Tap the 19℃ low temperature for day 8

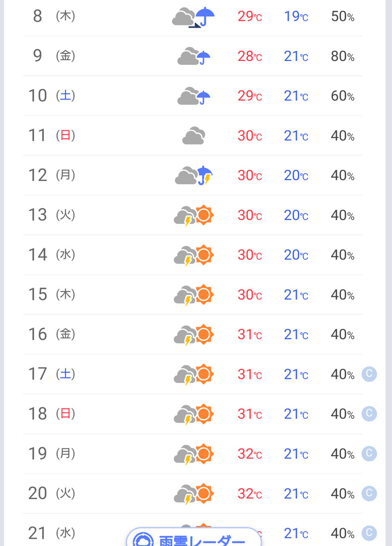click(x=296, y=17)
